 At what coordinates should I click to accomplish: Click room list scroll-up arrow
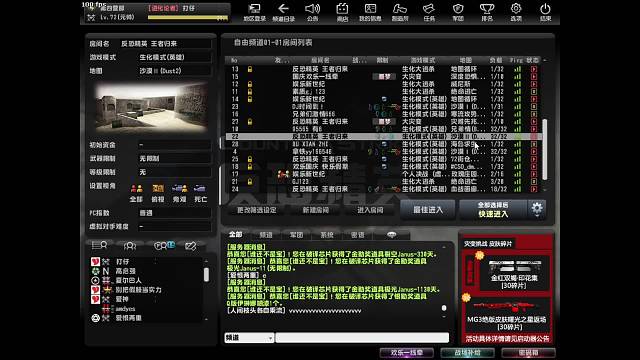point(544,60)
